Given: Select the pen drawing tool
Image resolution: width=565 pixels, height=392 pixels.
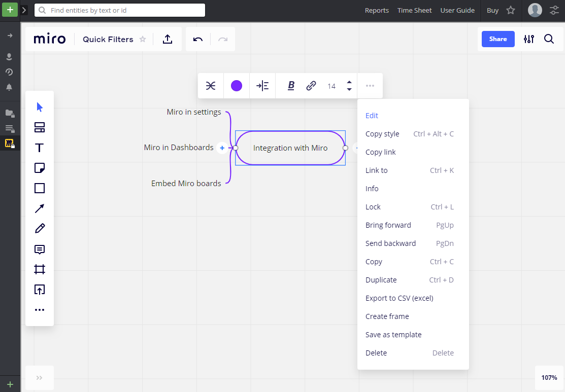Looking at the screenshot, I should [40, 229].
